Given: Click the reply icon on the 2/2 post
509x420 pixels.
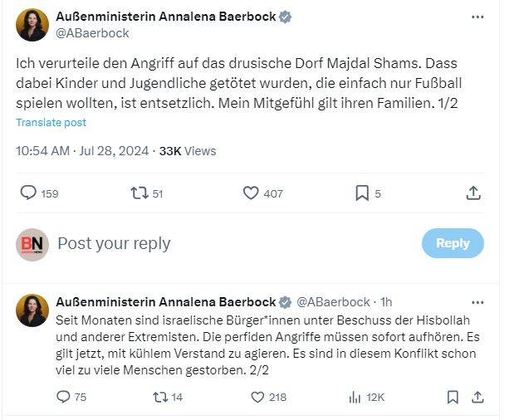Looking at the screenshot, I should (63, 397).
